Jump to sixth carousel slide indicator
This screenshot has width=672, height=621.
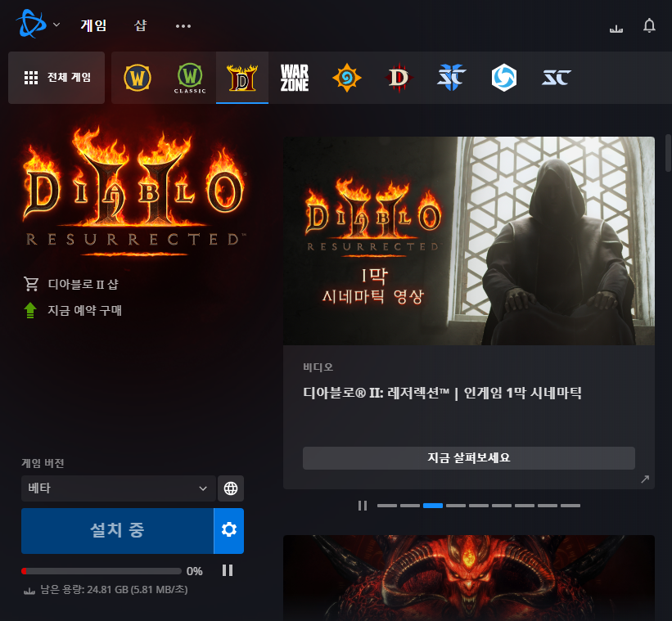[x=502, y=506]
